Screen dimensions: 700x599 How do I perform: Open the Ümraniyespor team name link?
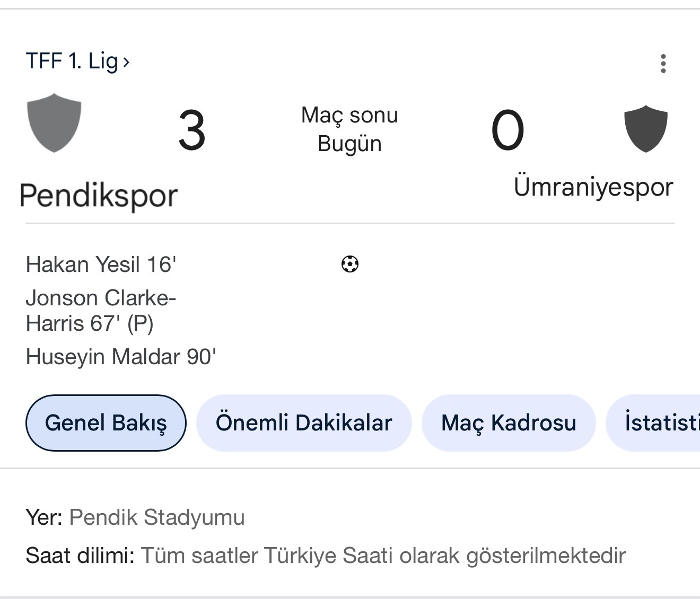[x=593, y=187]
